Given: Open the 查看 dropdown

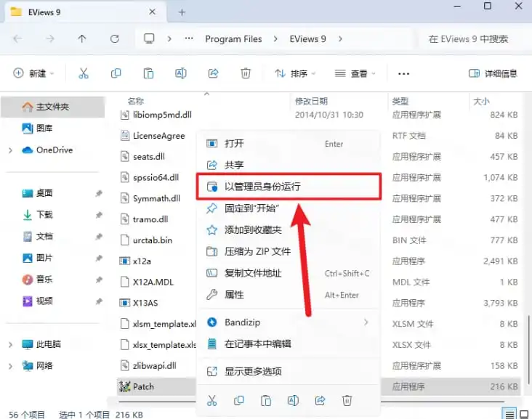Looking at the screenshot, I should click(x=355, y=73).
